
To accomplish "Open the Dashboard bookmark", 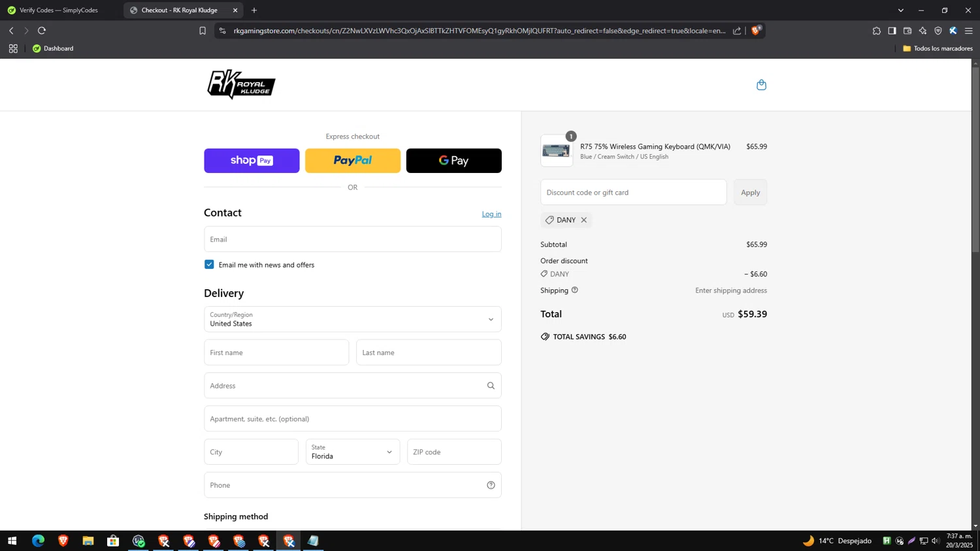I will coord(53,48).
